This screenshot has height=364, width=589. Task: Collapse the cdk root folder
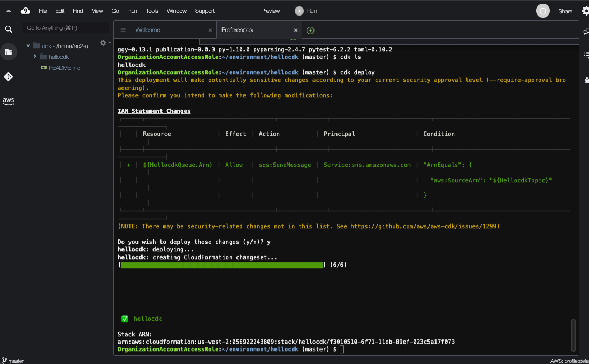coord(28,46)
